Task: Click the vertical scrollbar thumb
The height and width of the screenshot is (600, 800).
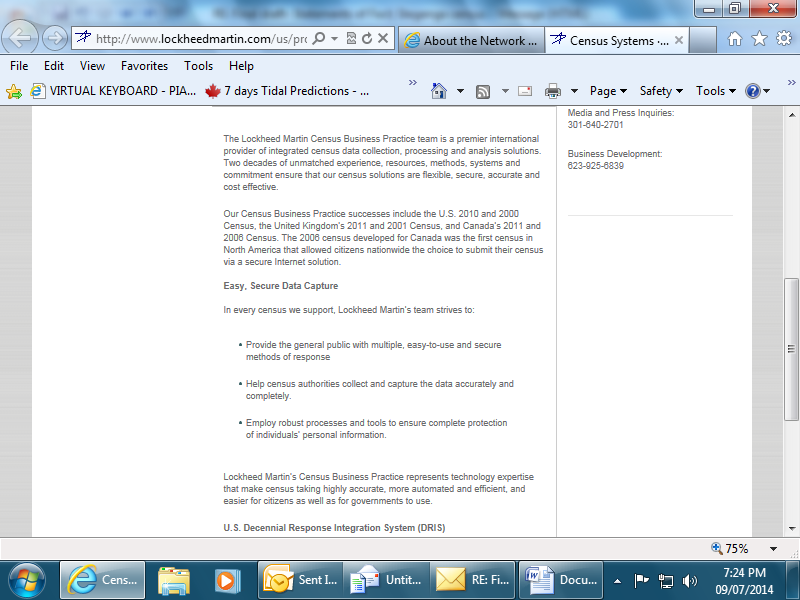Action: pos(791,349)
